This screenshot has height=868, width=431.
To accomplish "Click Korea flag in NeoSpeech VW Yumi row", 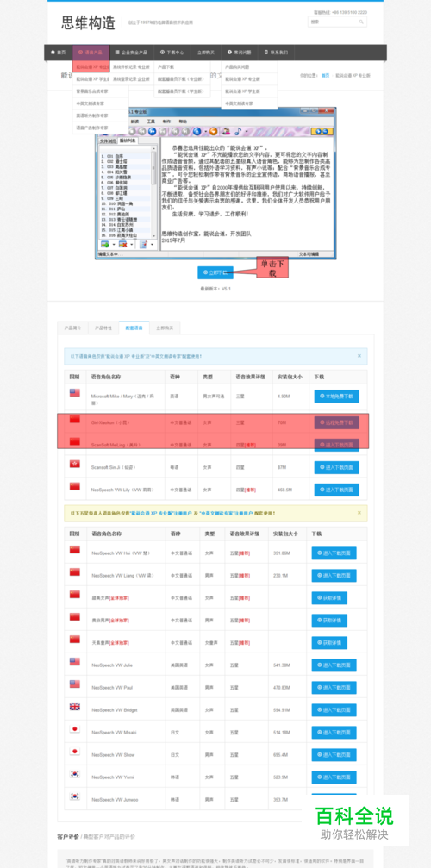I will coord(75,774).
